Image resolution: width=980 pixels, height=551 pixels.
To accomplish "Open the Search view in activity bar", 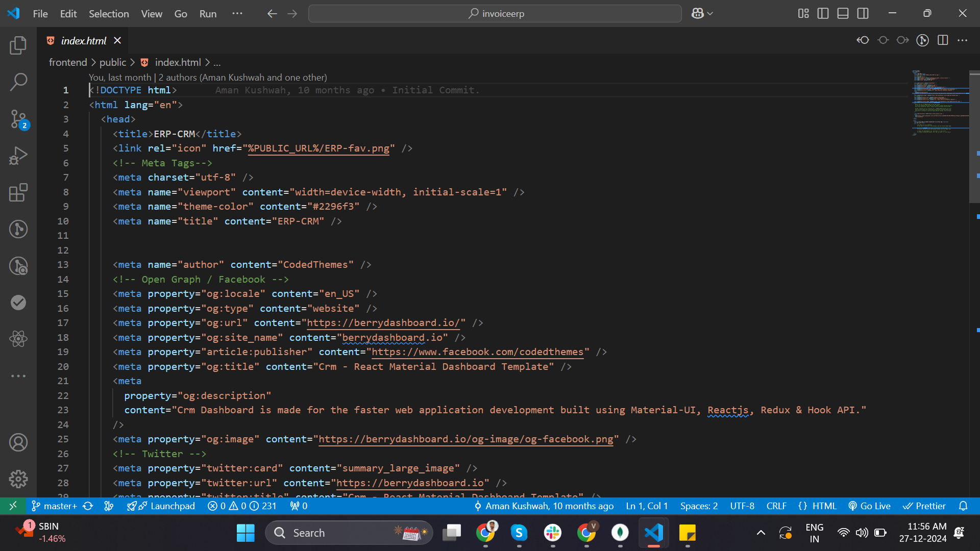I will click(18, 82).
